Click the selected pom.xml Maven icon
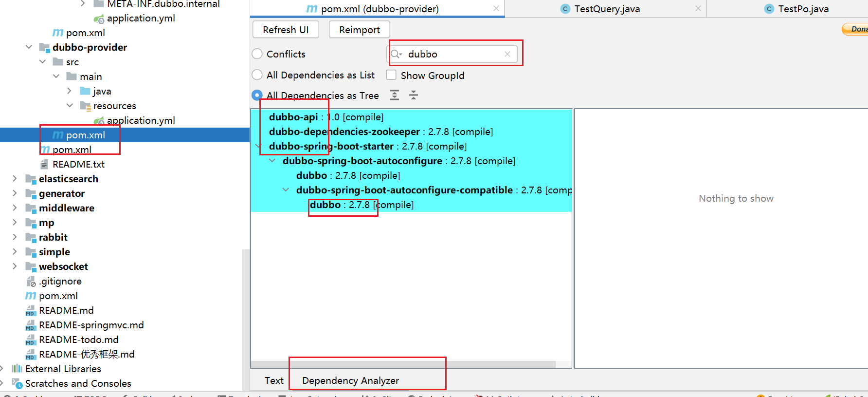Image resolution: width=868 pixels, height=397 pixels. coord(58,135)
